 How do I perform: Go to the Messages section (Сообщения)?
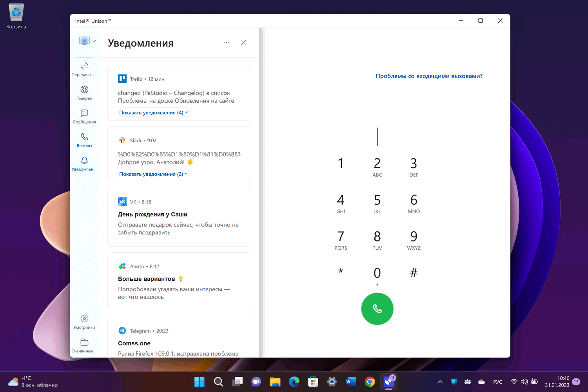tap(84, 116)
